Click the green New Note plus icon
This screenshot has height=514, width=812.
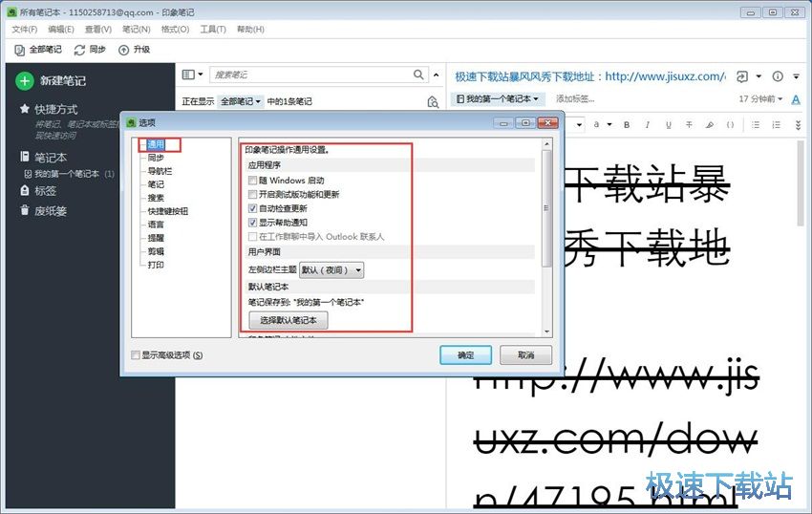[x=24, y=80]
